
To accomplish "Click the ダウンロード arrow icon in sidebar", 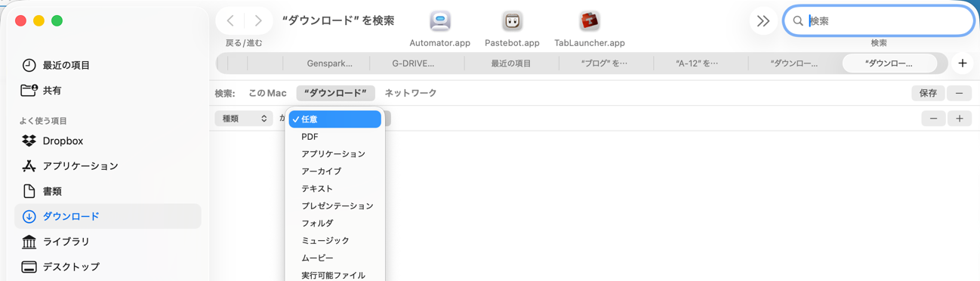I will coord(29,216).
